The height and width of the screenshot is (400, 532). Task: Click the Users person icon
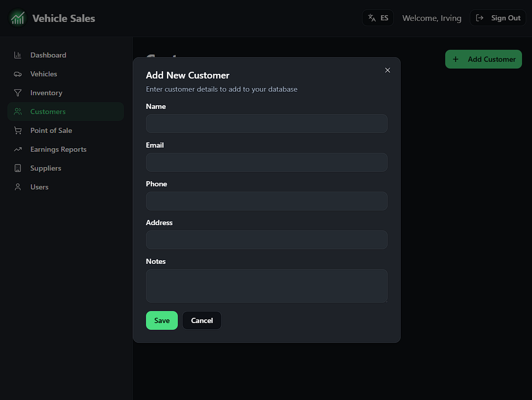click(18, 187)
